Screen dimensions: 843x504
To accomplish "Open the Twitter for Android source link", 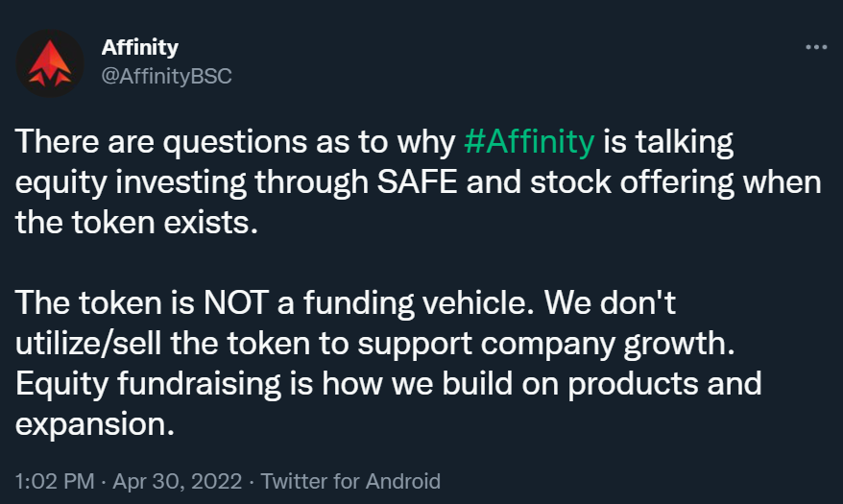I will click(350, 481).
